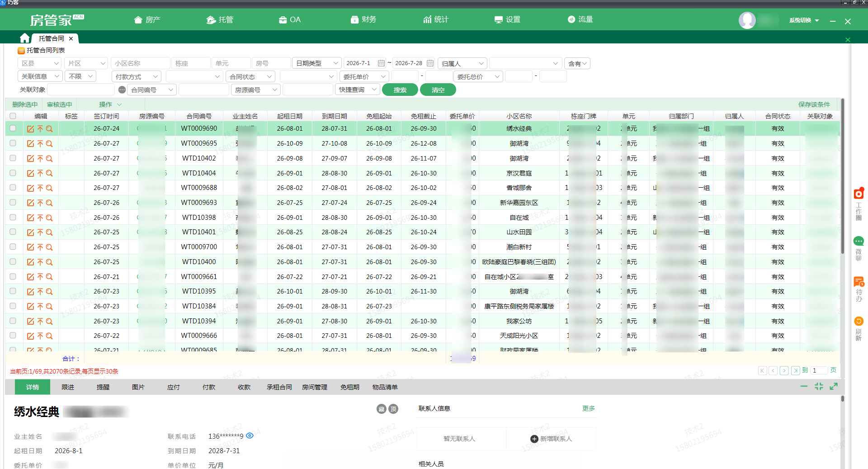Toggle select-all checkbox in table header
The image size is (868, 469).
point(13,116)
